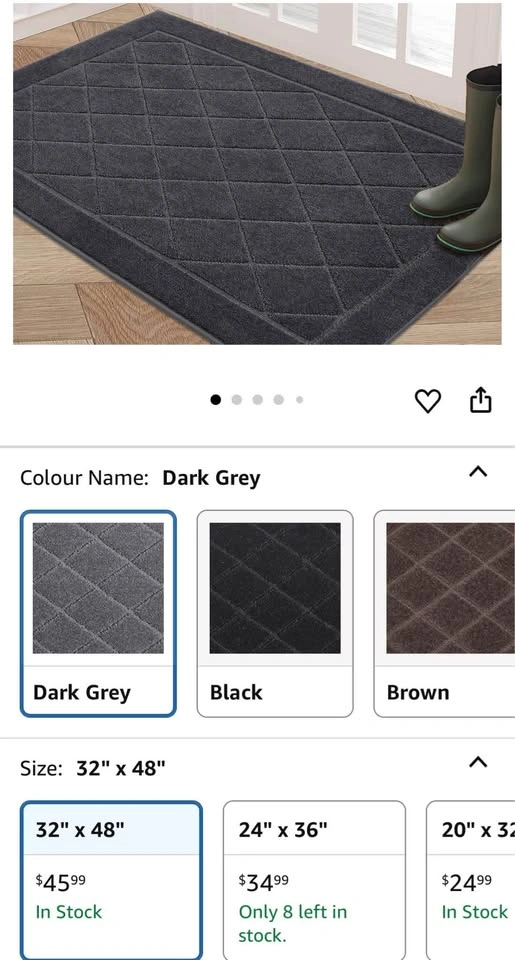Screen dimensions: 515x960
Task: Choose the 24" x 36" size option
Action: pyautogui.click(x=314, y=880)
